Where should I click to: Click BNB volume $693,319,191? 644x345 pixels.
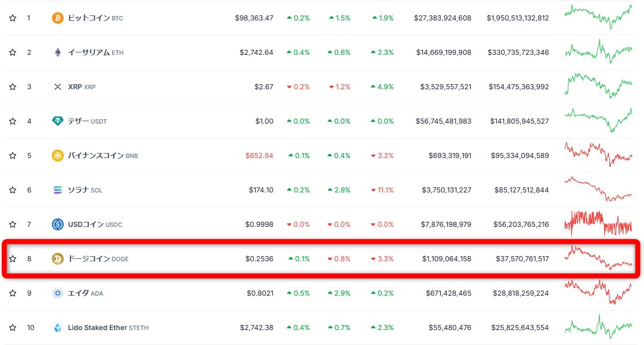[450, 156]
